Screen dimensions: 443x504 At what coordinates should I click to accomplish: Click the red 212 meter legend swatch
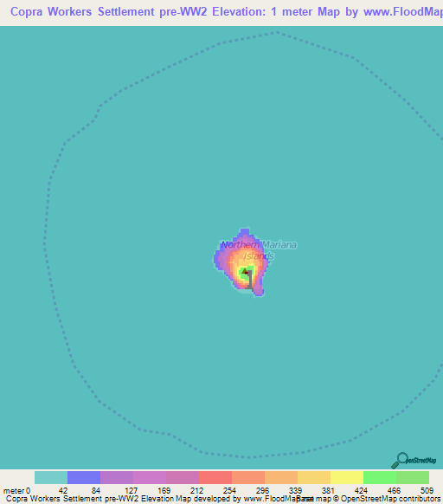pos(215,477)
